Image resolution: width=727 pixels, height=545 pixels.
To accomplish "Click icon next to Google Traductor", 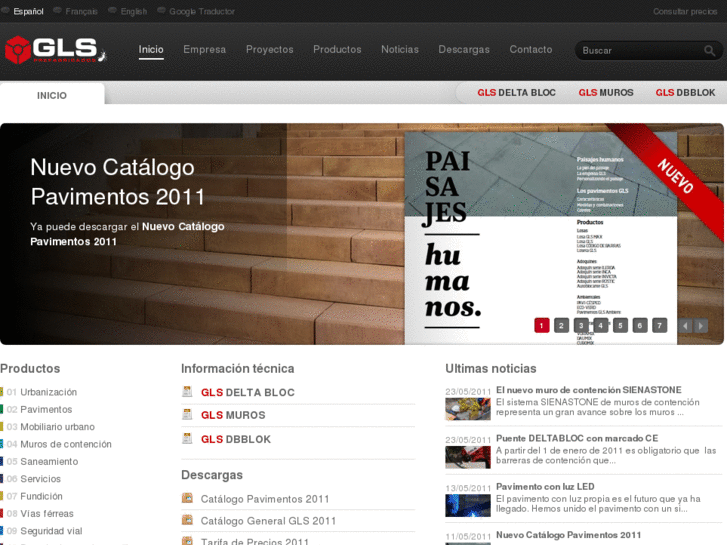I will [x=161, y=11].
